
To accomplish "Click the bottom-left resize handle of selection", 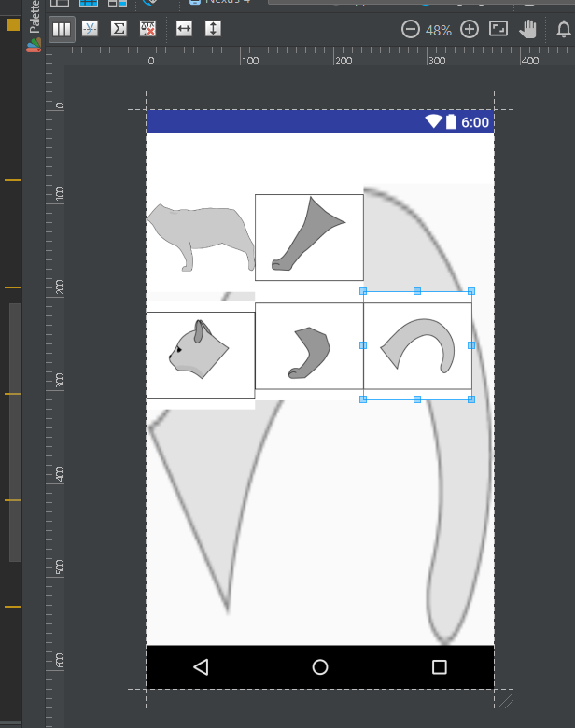I will [x=363, y=399].
